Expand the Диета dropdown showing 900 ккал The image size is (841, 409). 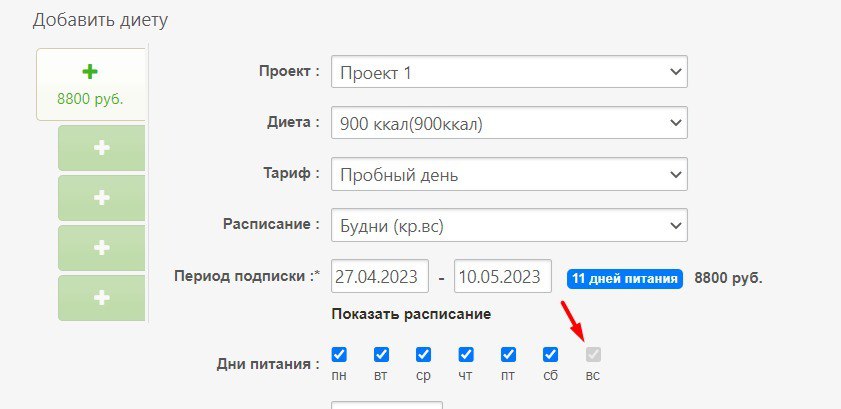click(508, 124)
